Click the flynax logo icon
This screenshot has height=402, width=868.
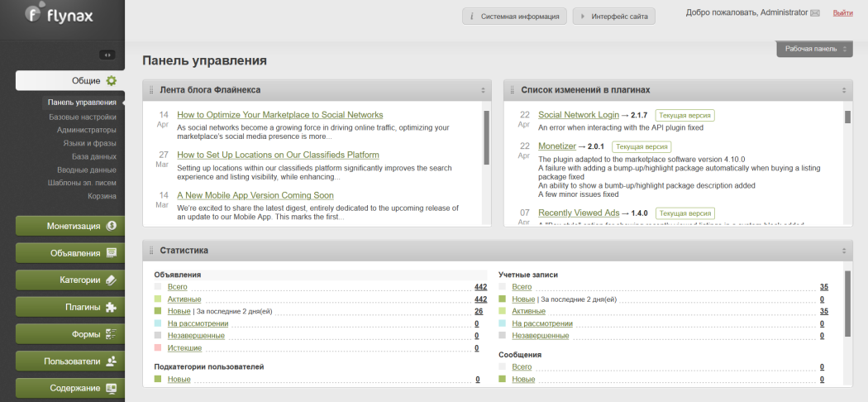pos(35,14)
